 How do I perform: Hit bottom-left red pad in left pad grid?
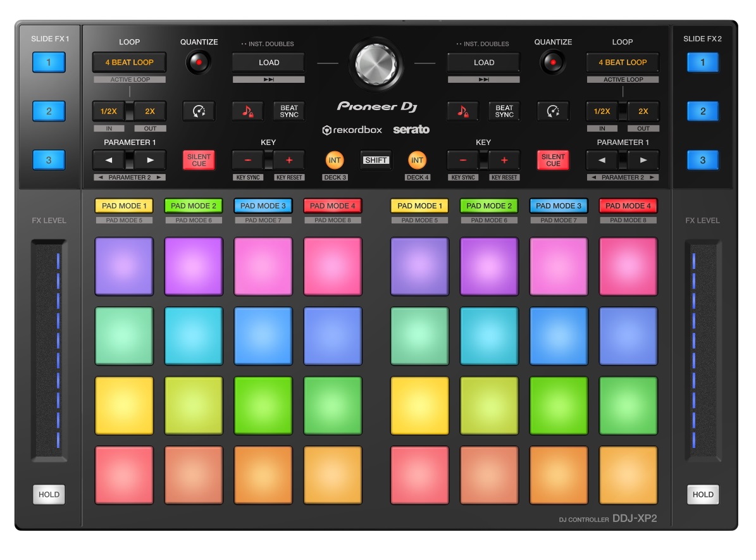pyautogui.click(x=124, y=475)
